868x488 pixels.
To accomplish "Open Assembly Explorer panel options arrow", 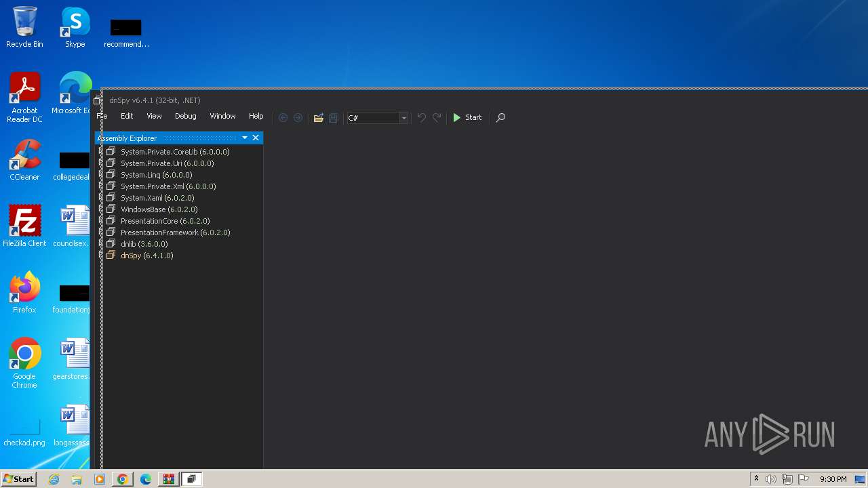I will point(245,138).
